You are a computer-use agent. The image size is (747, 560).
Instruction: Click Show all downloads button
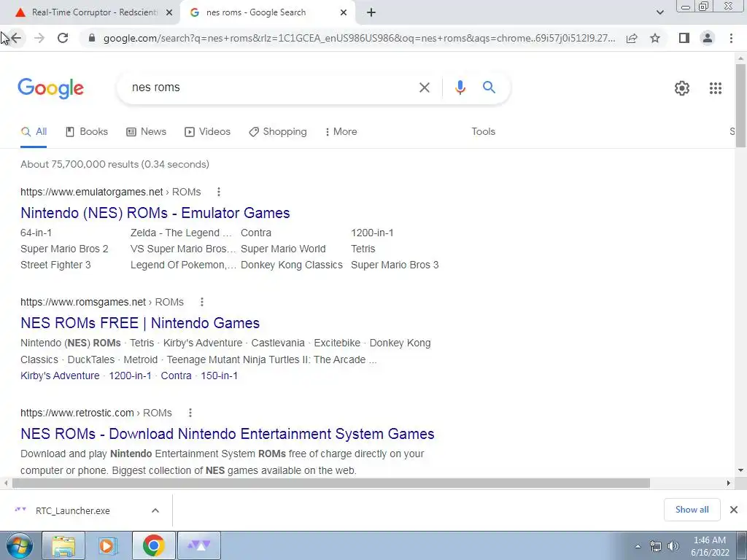pos(692,510)
